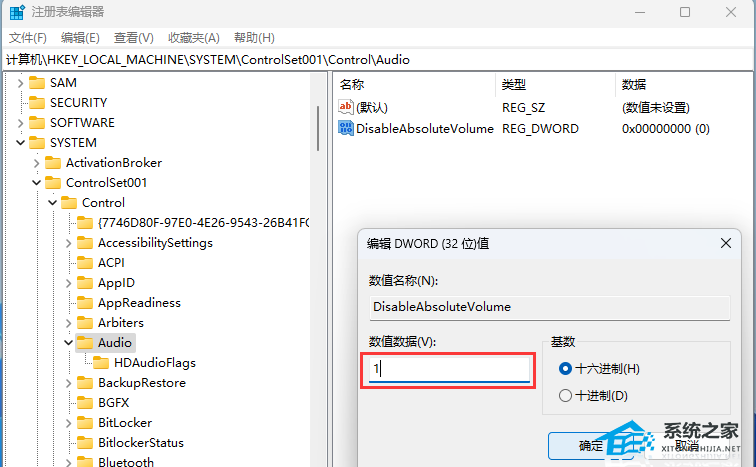Click the string value icon beside (默认)
Viewport: 756px width, 467px height.
pyautogui.click(x=346, y=107)
